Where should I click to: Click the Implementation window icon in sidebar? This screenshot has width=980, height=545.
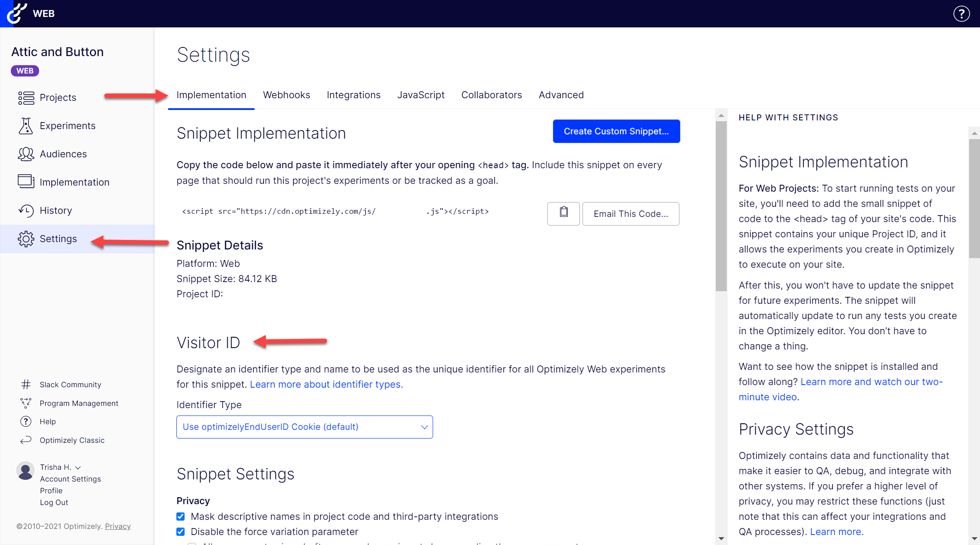click(26, 181)
